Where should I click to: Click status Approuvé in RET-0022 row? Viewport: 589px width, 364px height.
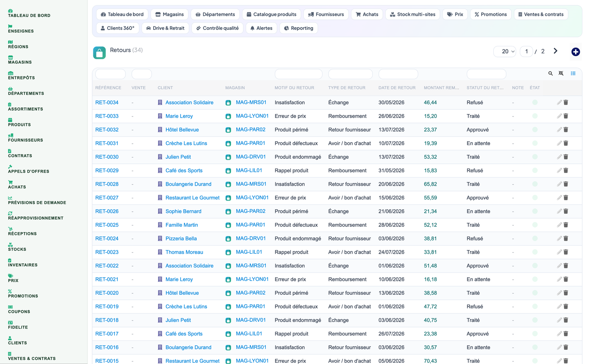[x=478, y=266]
